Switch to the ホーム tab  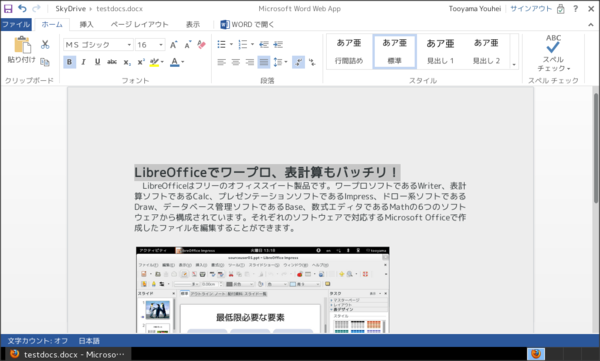pyautogui.click(x=52, y=25)
